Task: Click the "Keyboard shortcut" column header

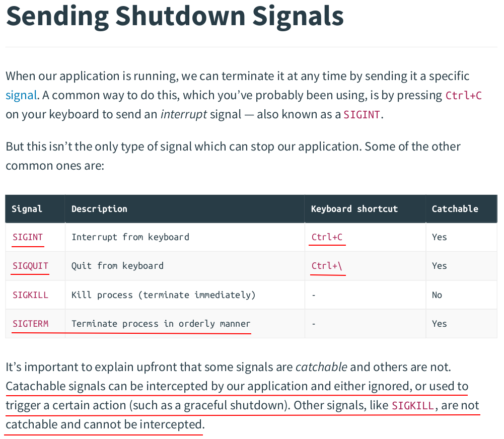Action: coord(354,209)
